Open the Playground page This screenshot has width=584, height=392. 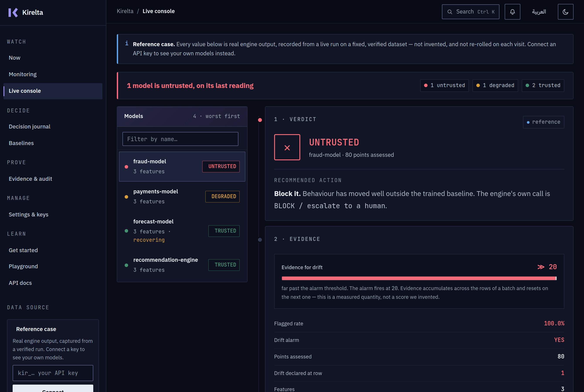coord(53,267)
